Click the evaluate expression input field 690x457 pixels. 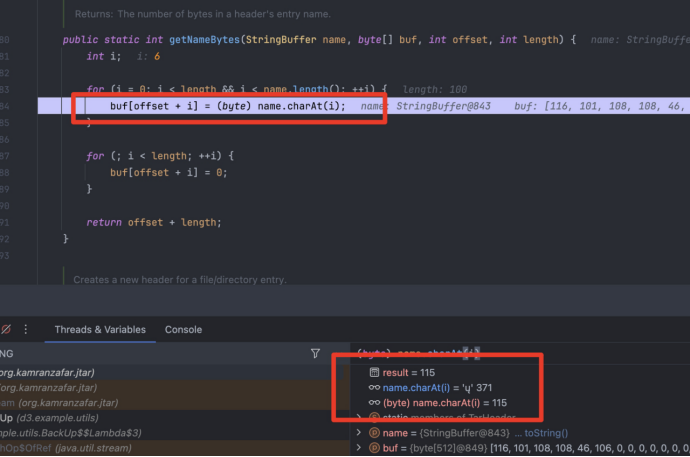tap(500, 353)
